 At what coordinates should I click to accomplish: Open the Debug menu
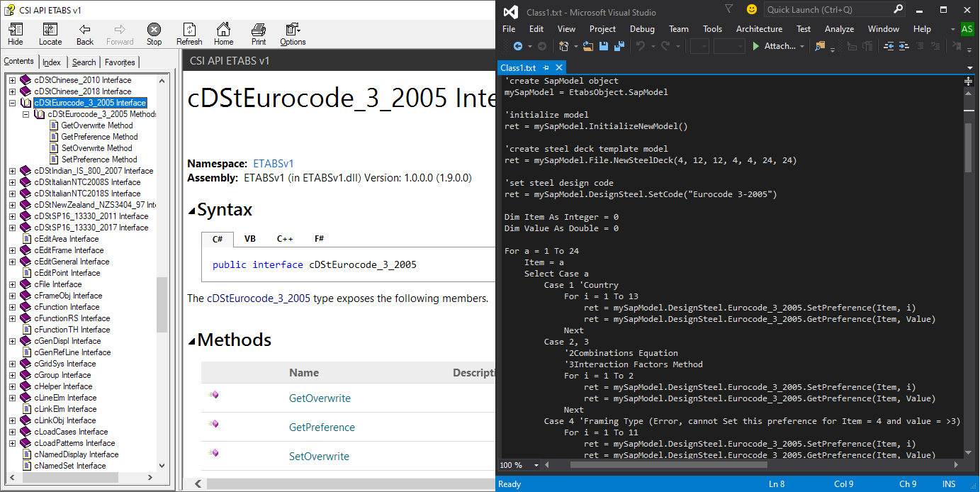(642, 29)
